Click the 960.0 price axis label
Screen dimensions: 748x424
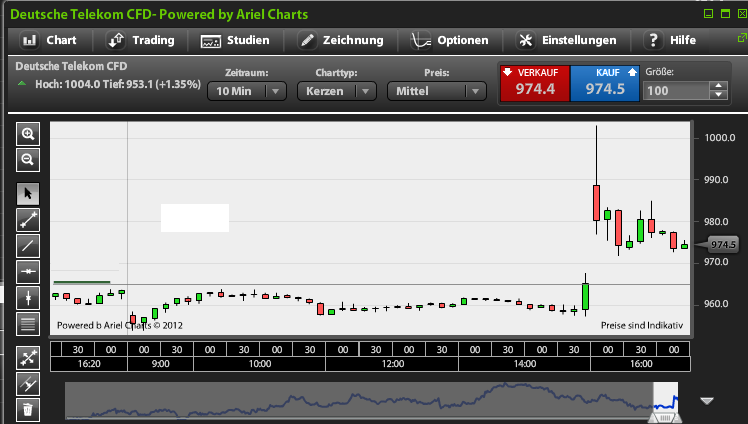tap(717, 304)
